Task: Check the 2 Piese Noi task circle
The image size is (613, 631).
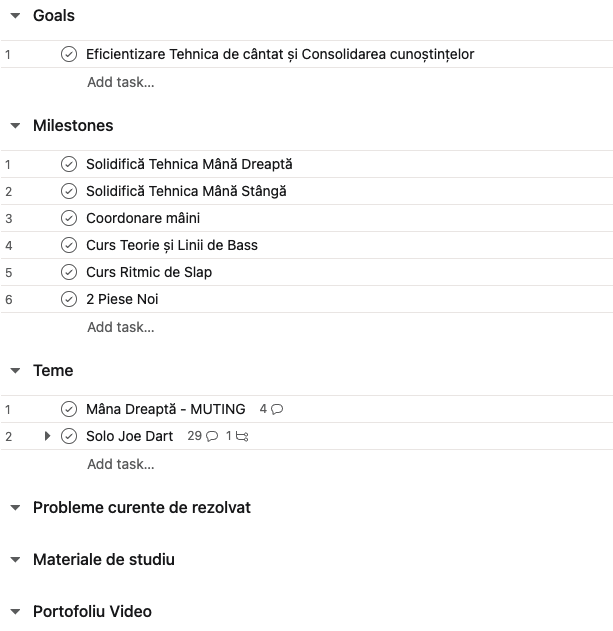Action: [69, 299]
